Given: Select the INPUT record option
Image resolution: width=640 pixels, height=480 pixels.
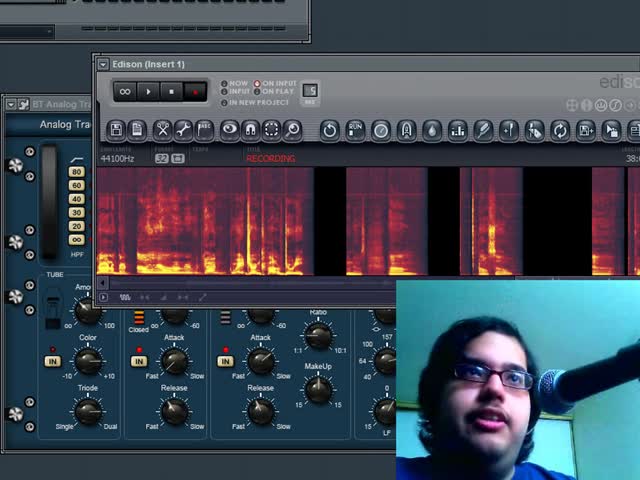Looking at the screenshot, I should tap(235, 91).
